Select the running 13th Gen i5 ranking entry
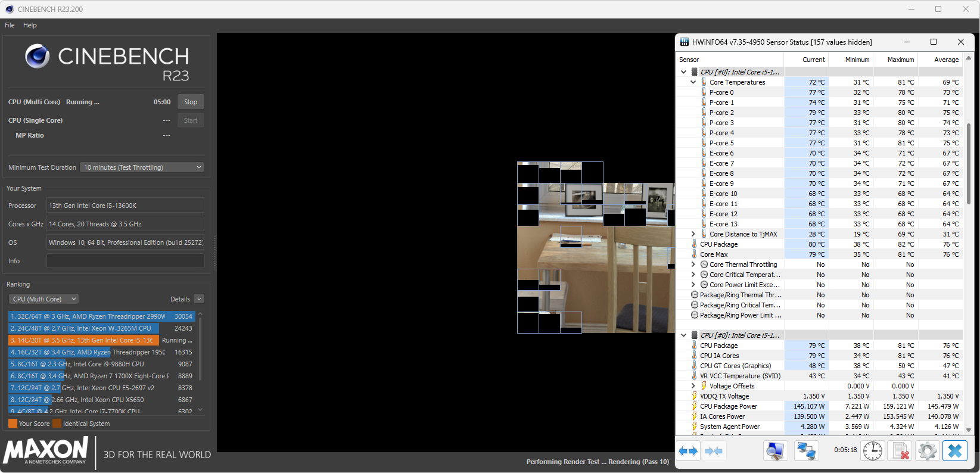 (102, 340)
